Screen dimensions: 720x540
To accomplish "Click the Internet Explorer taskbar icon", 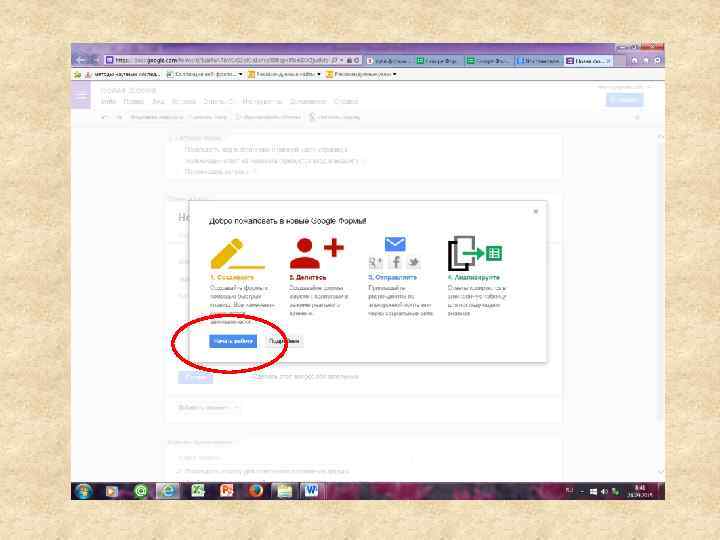I will click(x=169, y=491).
